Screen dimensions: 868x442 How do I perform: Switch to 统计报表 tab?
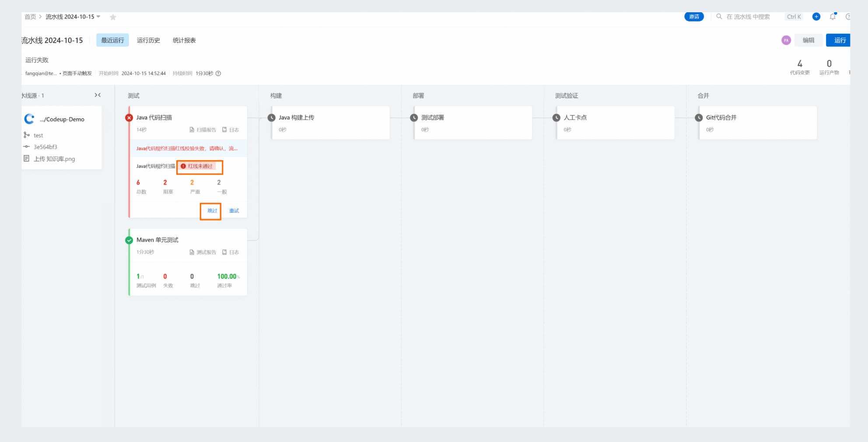pos(184,40)
